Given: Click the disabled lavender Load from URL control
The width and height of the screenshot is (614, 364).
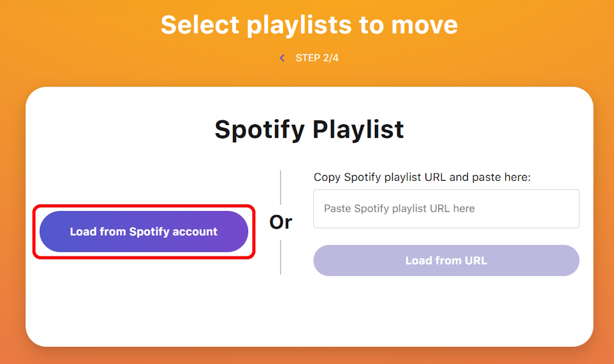Looking at the screenshot, I should click(446, 260).
